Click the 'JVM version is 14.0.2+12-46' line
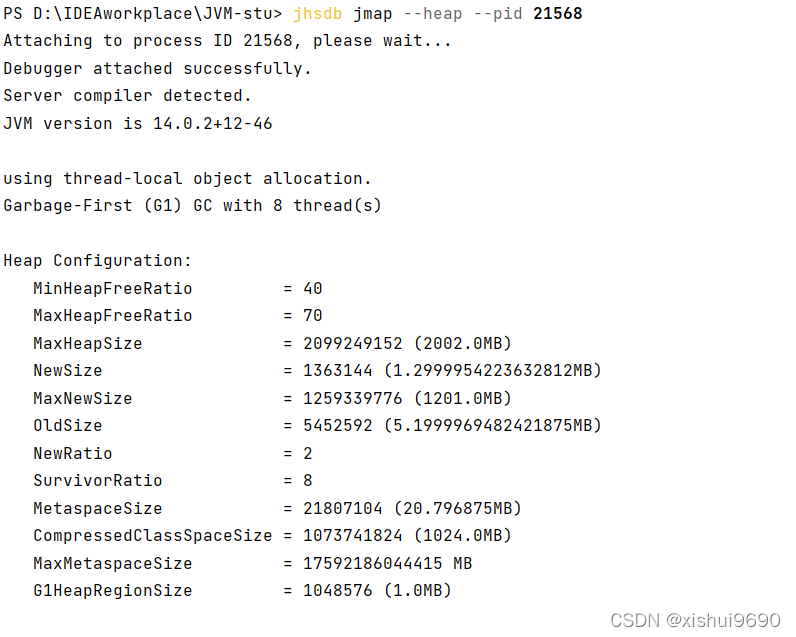796x637 pixels. click(x=138, y=123)
